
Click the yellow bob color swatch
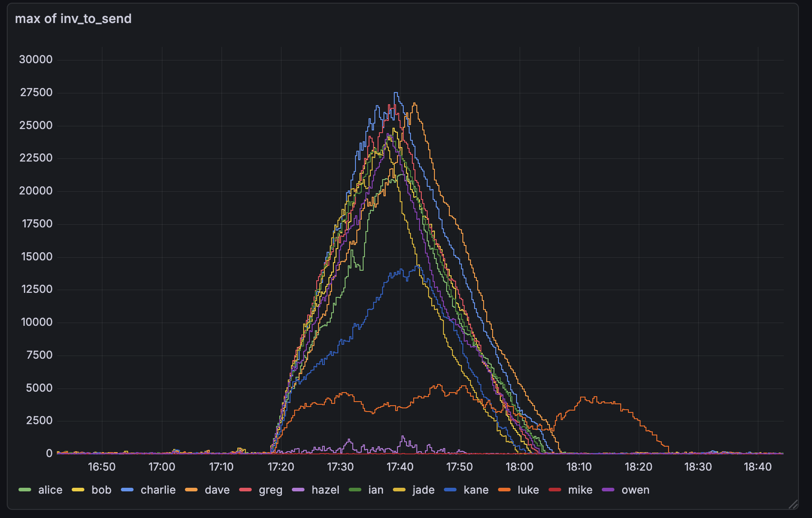(78, 490)
